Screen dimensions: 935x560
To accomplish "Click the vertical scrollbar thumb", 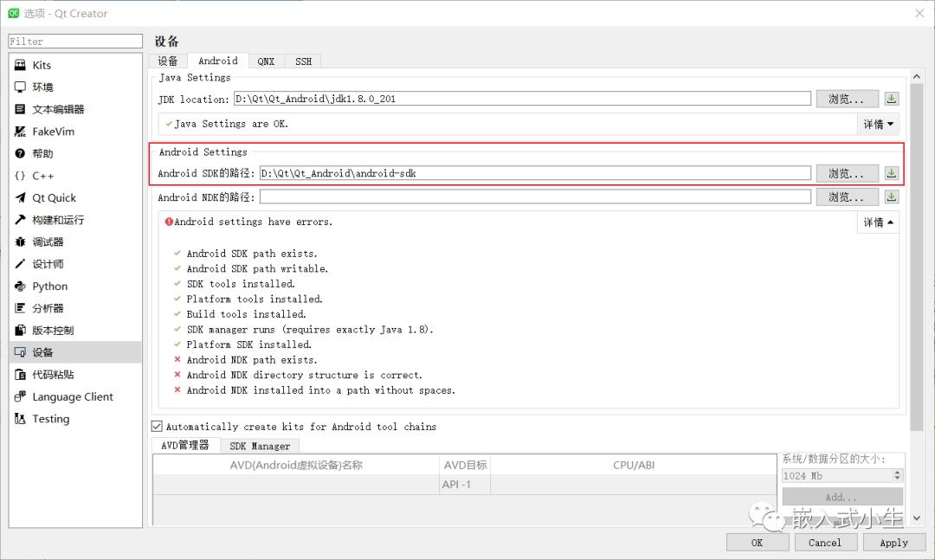I will pos(917,256).
